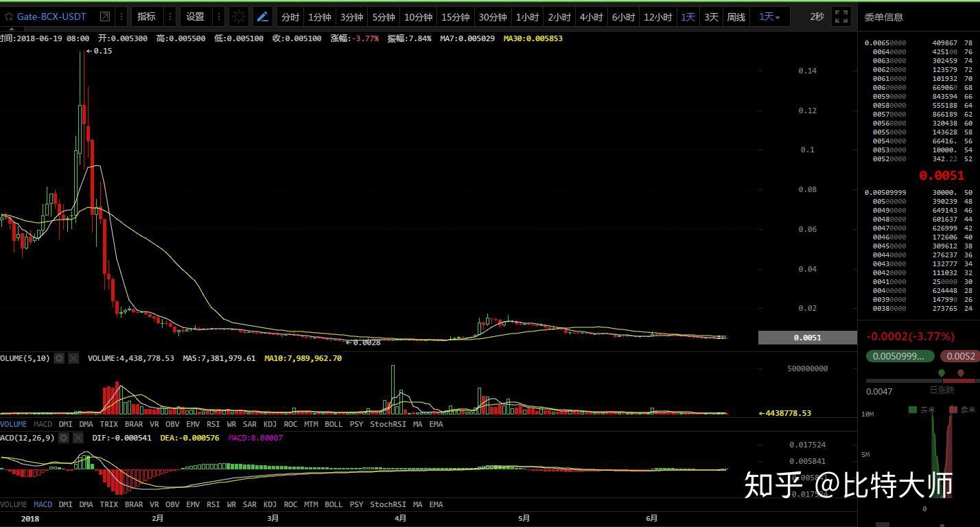Click the favorite star beside Gate-BCX-USDT

click(9, 16)
